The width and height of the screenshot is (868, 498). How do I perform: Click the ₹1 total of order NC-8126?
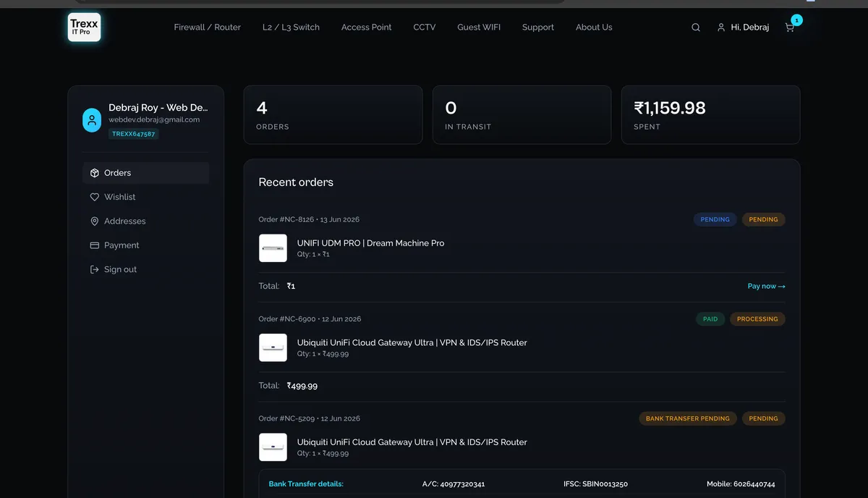coord(291,286)
